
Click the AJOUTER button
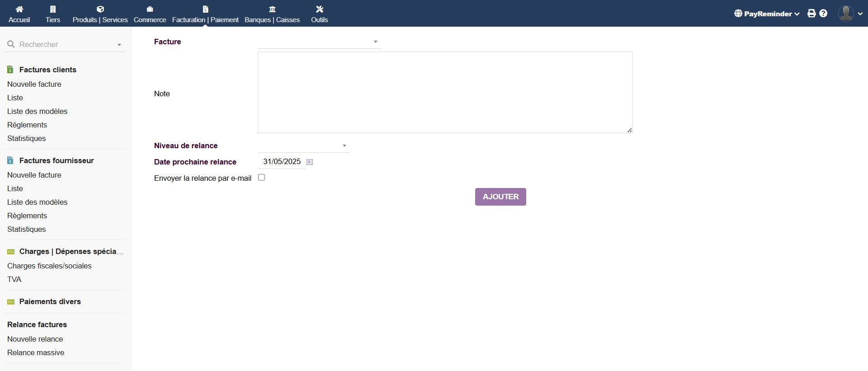[x=500, y=197]
